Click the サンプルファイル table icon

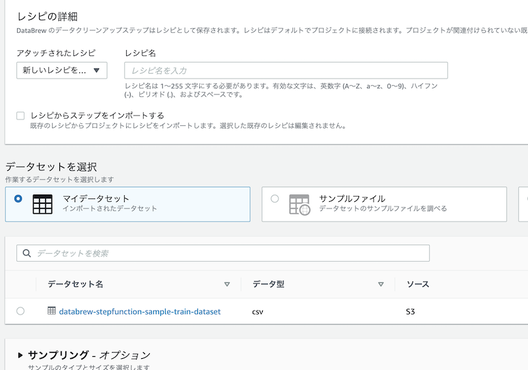point(299,204)
